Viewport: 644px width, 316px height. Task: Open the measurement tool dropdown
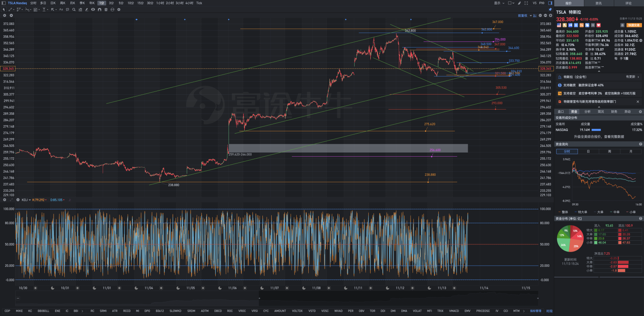click(47, 10)
